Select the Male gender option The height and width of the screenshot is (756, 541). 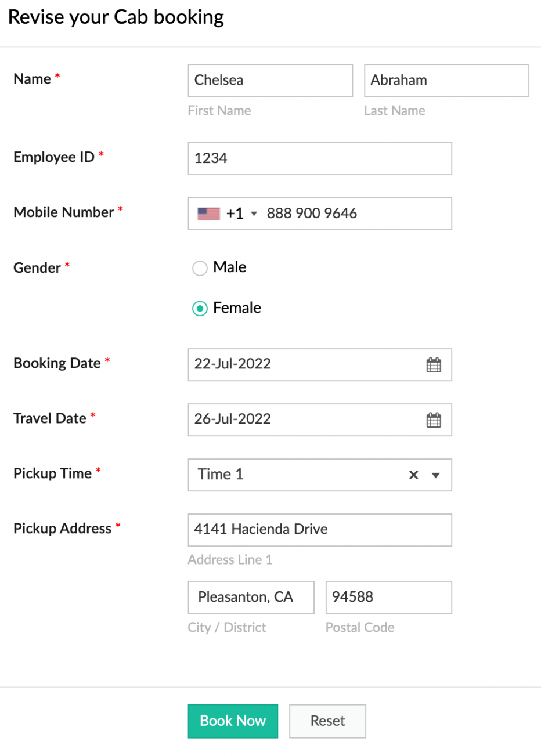pos(200,268)
